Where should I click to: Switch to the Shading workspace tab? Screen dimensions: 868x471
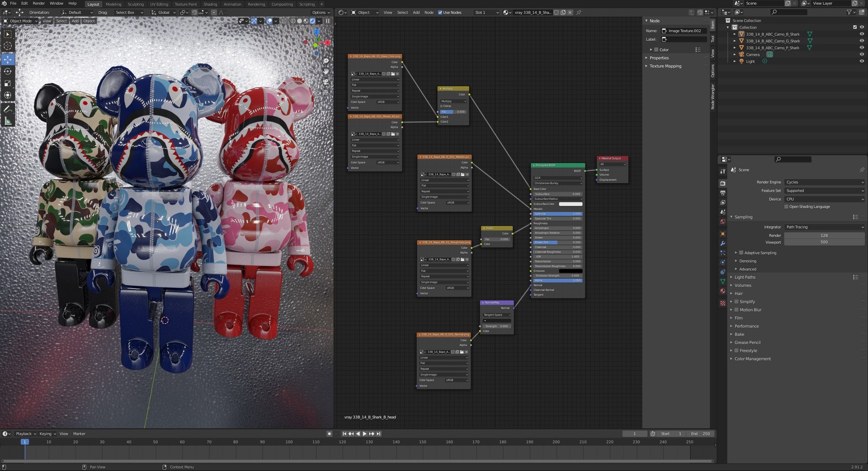(210, 4)
